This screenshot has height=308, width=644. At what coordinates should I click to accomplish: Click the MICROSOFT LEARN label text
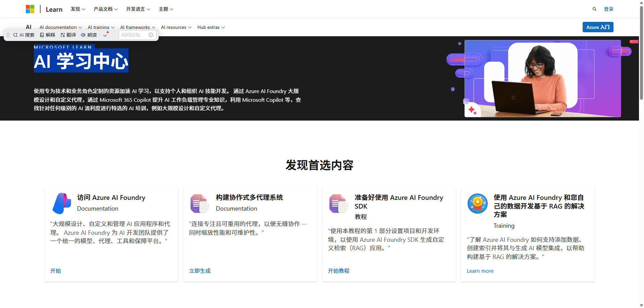[x=63, y=47]
